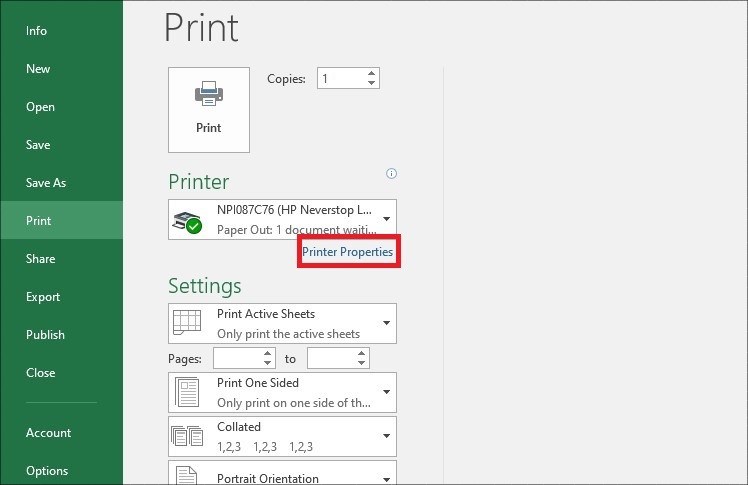Open the Print Active Sheets dropdown
The image size is (748, 485).
tap(386, 323)
